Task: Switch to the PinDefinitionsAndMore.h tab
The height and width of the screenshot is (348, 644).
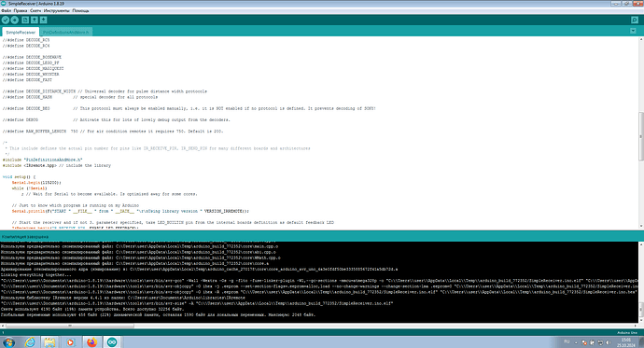Action: coord(65,32)
